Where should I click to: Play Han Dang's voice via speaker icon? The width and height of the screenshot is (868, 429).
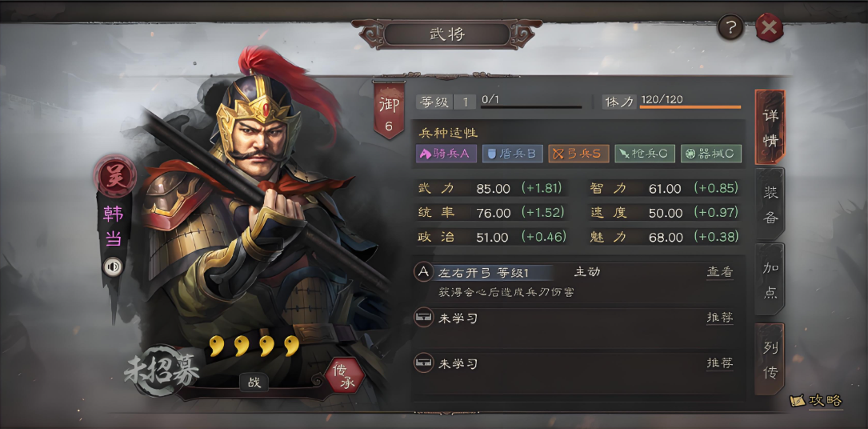(114, 267)
